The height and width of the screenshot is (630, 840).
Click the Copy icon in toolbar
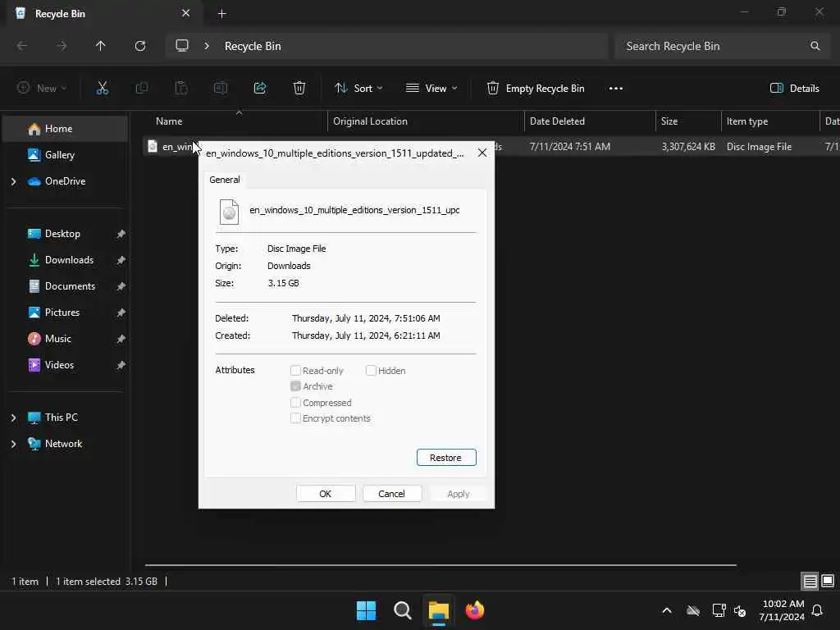(141, 89)
